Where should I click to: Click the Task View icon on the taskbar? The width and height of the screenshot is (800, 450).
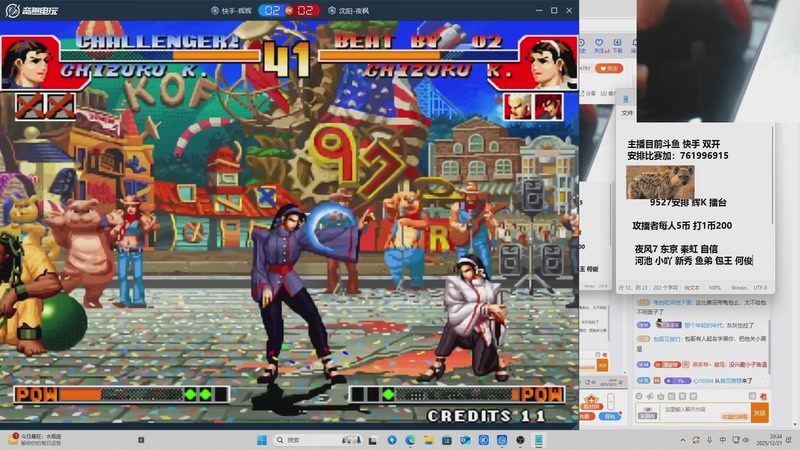(x=373, y=440)
